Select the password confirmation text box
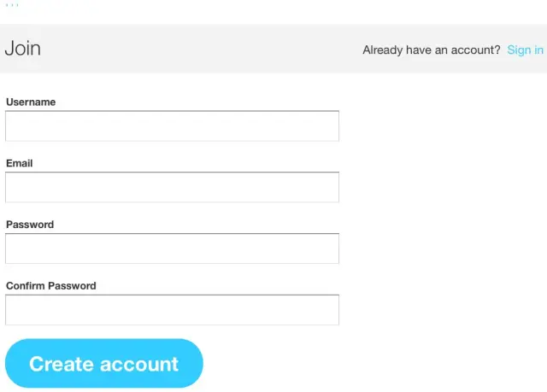 (172, 310)
